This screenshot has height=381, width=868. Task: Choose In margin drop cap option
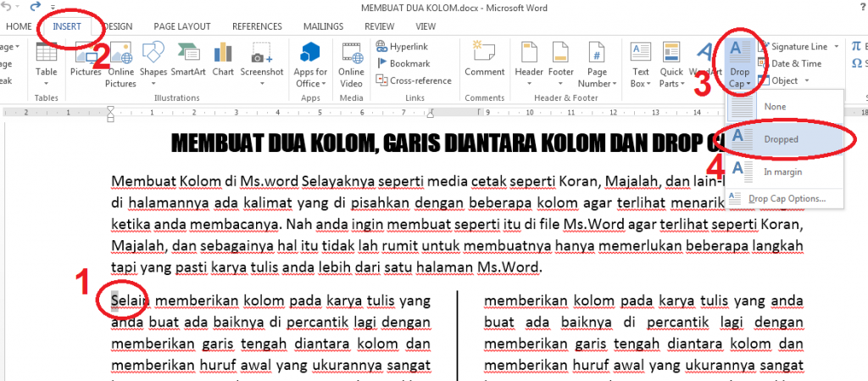coord(784,171)
